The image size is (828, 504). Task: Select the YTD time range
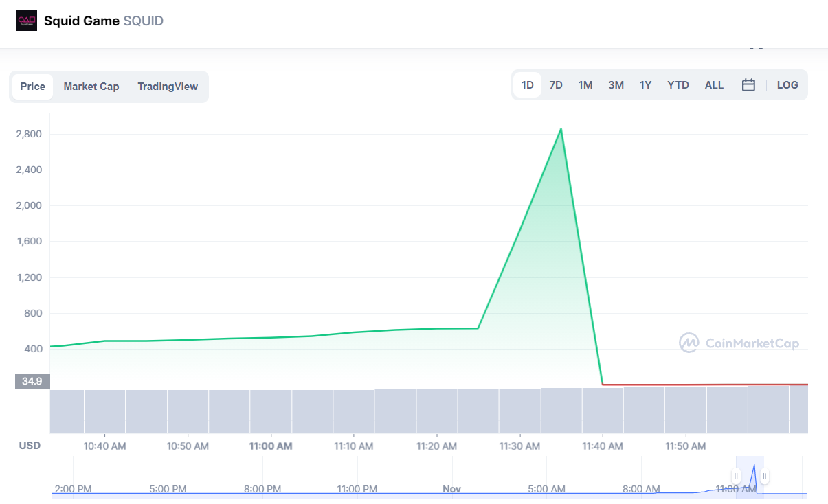tap(678, 85)
